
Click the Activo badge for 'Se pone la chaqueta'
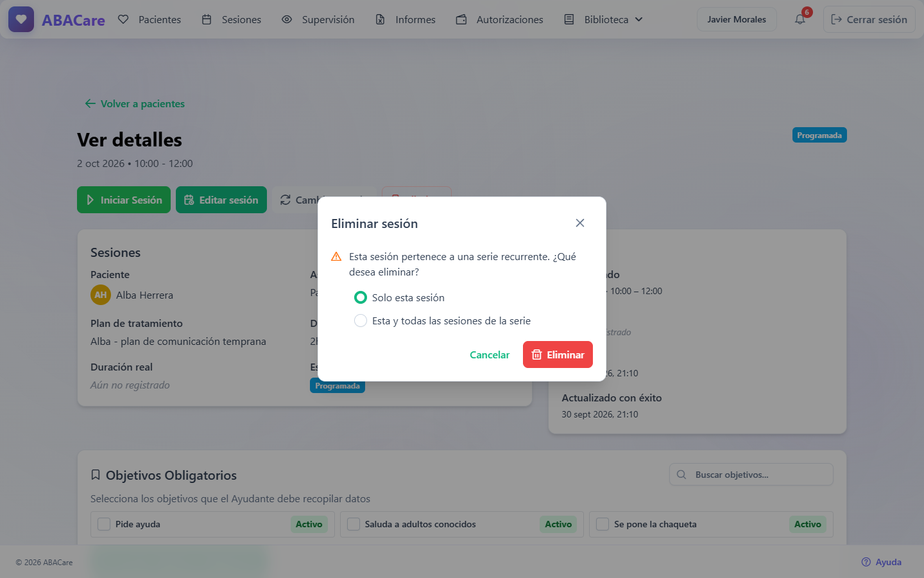tap(808, 524)
